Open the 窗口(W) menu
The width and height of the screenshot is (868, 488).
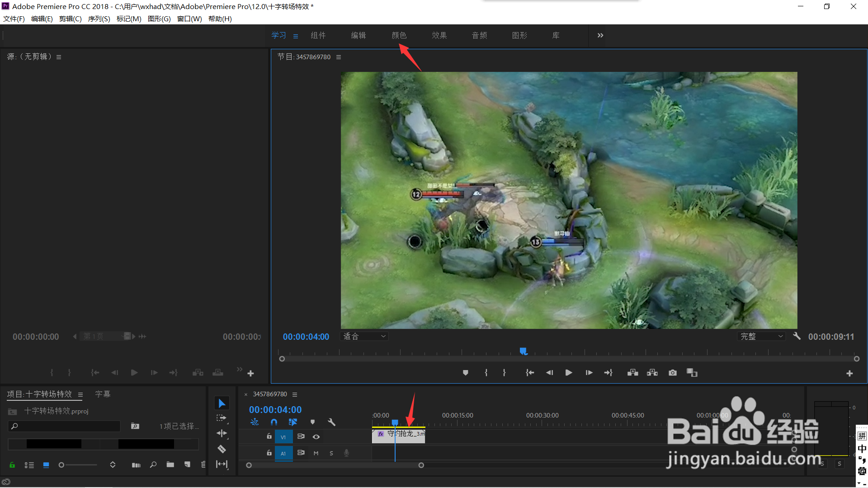coord(189,19)
